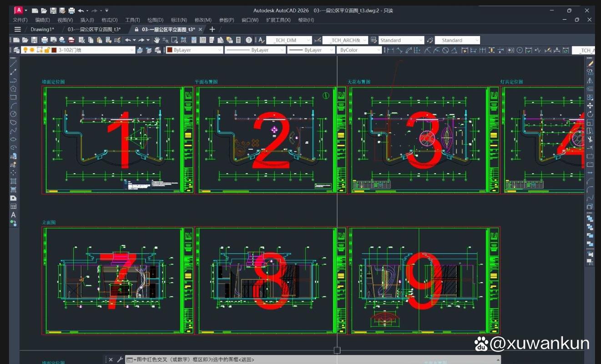Open the 绘图(D) menu
The width and height of the screenshot is (601, 364).
pyautogui.click(x=154, y=20)
